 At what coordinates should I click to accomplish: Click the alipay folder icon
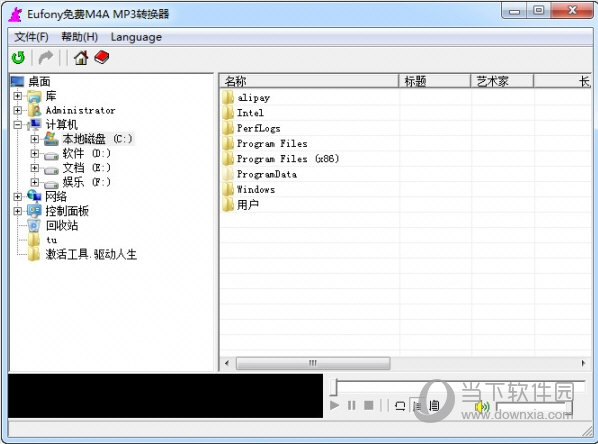coord(228,98)
